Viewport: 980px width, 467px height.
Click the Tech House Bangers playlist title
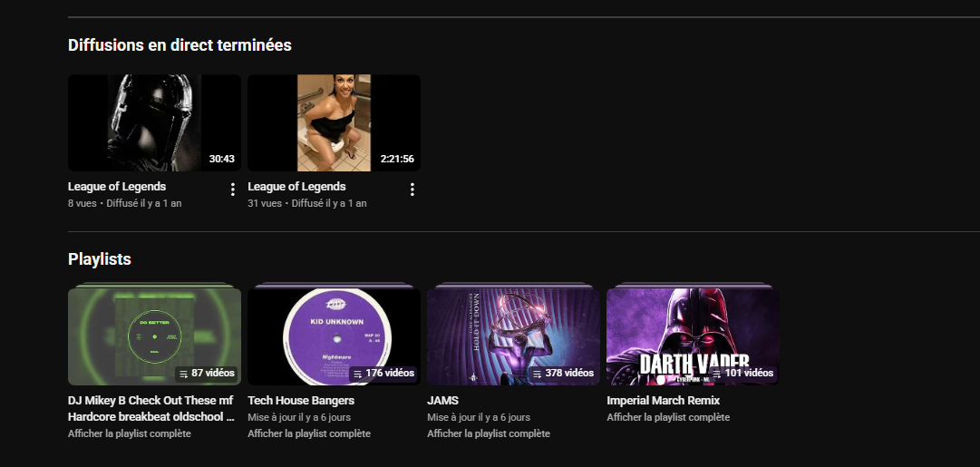pos(301,400)
